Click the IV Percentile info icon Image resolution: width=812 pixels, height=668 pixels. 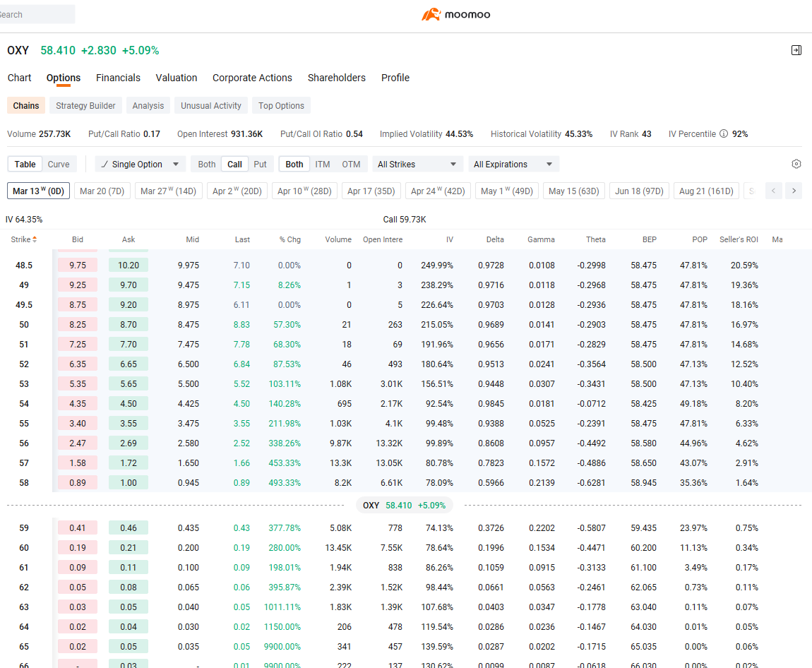click(724, 133)
